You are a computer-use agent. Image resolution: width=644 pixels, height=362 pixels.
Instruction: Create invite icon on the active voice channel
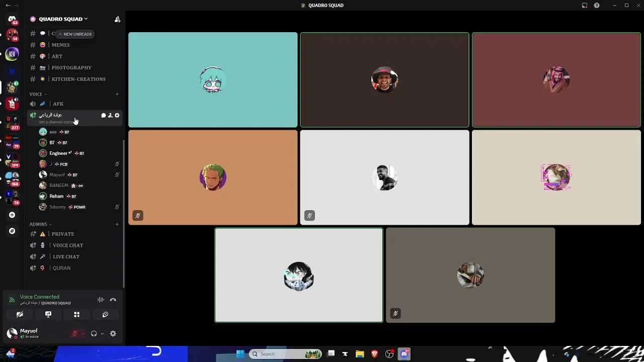point(110,116)
